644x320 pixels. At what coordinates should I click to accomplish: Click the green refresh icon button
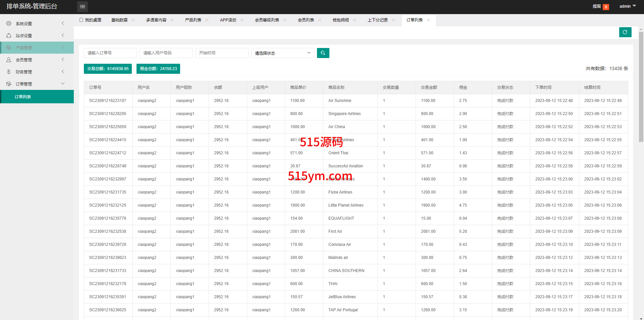(x=625, y=32)
